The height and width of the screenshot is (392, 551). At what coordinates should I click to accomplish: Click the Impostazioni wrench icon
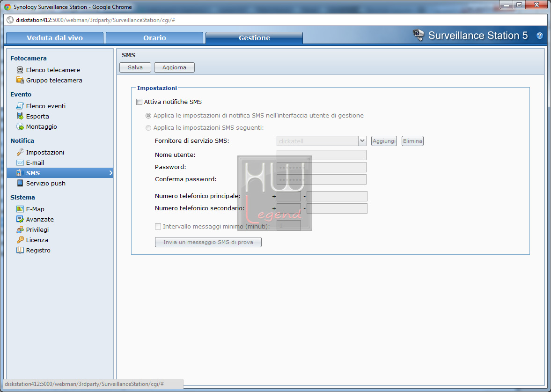coord(20,152)
